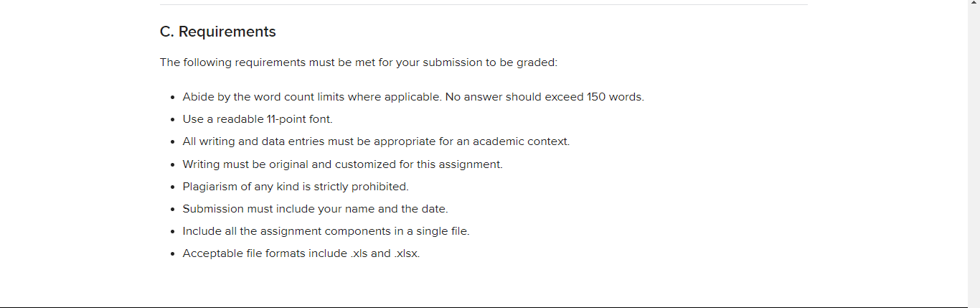Click the name and date submission requirement
The image size is (980, 308).
point(315,209)
